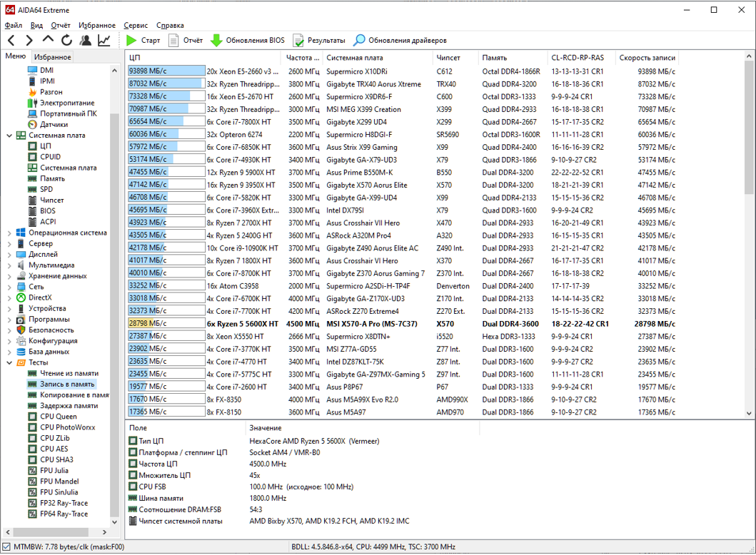This screenshot has height=555, width=756.
Task: Click the Back navigation arrow
Action: [x=11, y=41]
